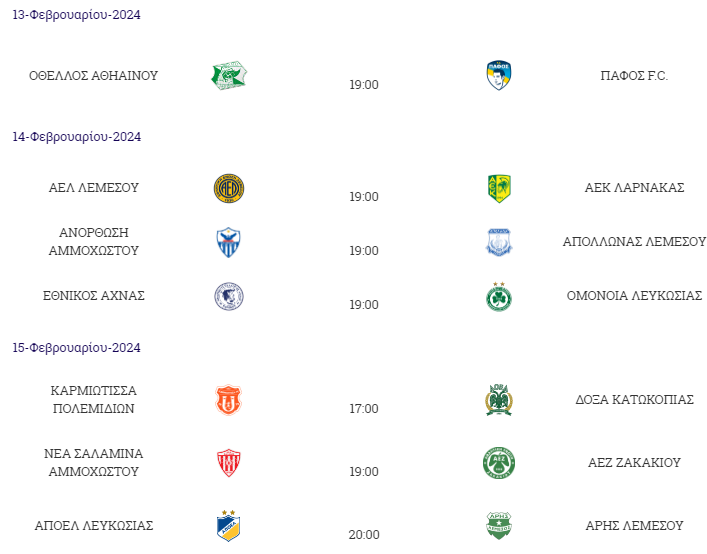Open the Aris Limassol green shield logo
The image size is (707, 554).
(499, 526)
